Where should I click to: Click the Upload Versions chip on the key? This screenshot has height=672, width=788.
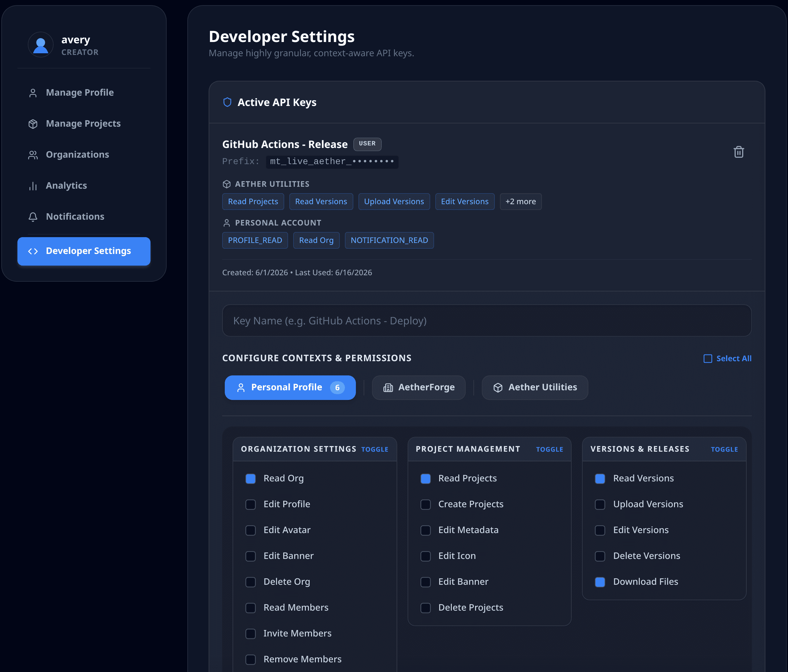[394, 202]
